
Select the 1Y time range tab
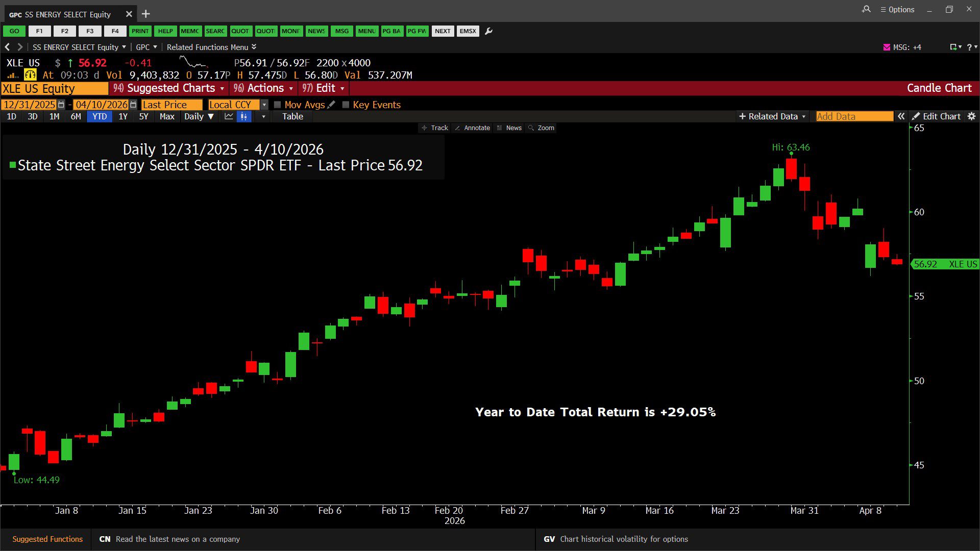pyautogui.click(x=123, y=116)
